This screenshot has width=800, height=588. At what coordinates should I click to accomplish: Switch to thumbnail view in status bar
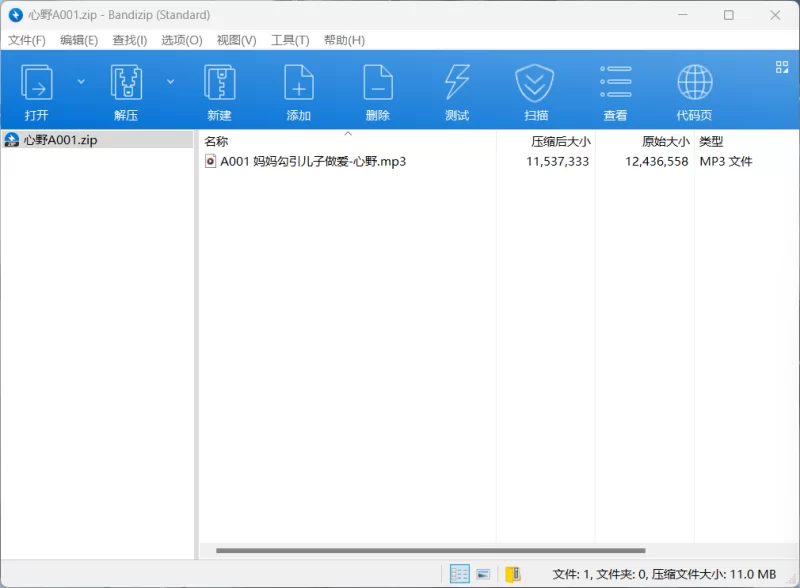pos(483,574)
